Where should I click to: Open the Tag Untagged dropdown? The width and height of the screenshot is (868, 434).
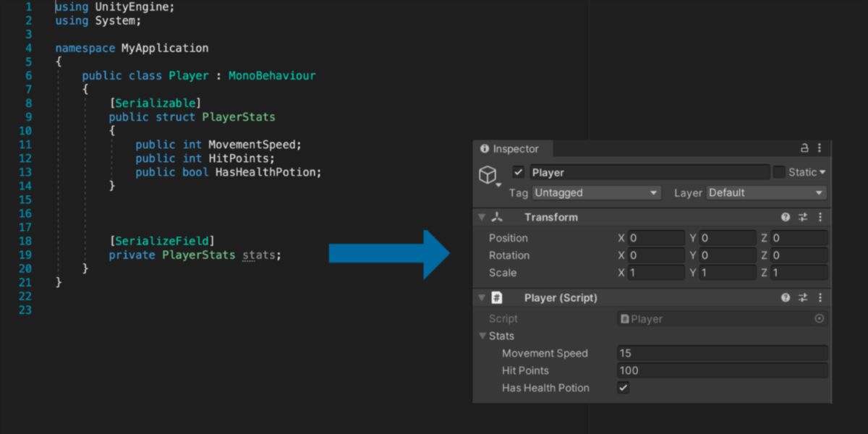(597, 193)
